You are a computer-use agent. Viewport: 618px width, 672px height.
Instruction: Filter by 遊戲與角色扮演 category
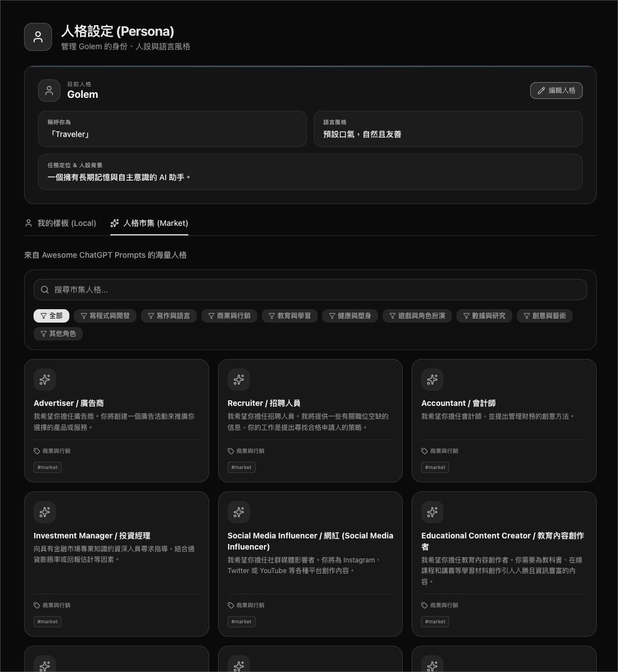click(x=417, y=316)
